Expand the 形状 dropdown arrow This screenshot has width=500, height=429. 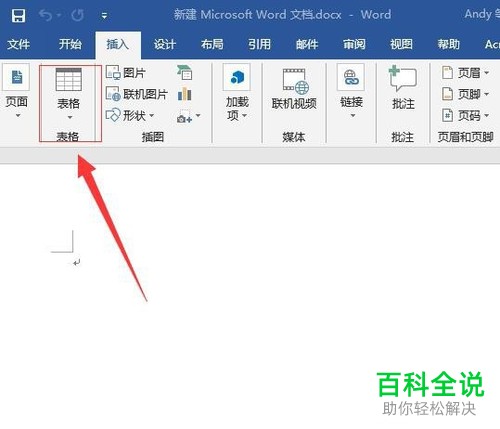pyautogui.click(x=152, y=115)
